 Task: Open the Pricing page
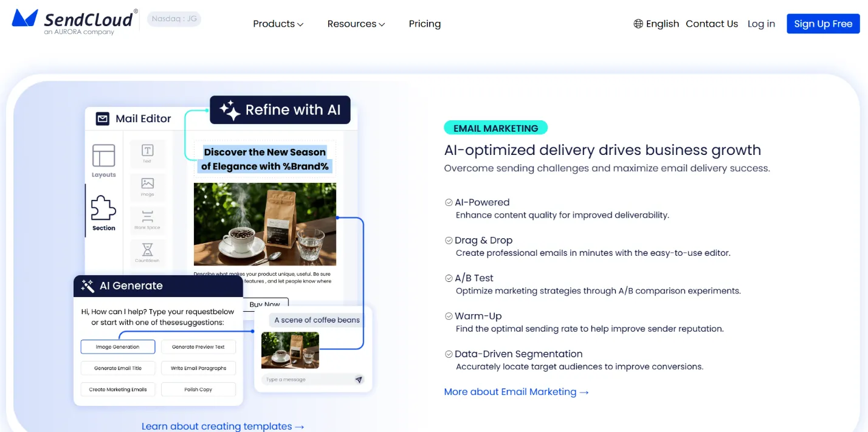pos(425,24)
